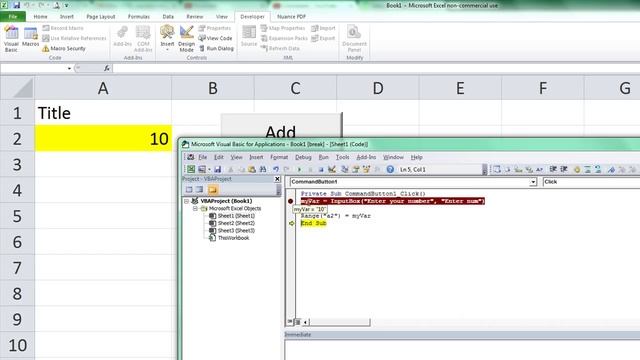Switch to Procedure View at code window bottom
Screen dimensions: 640x360
pyautogui.click(x=290, y=322)
